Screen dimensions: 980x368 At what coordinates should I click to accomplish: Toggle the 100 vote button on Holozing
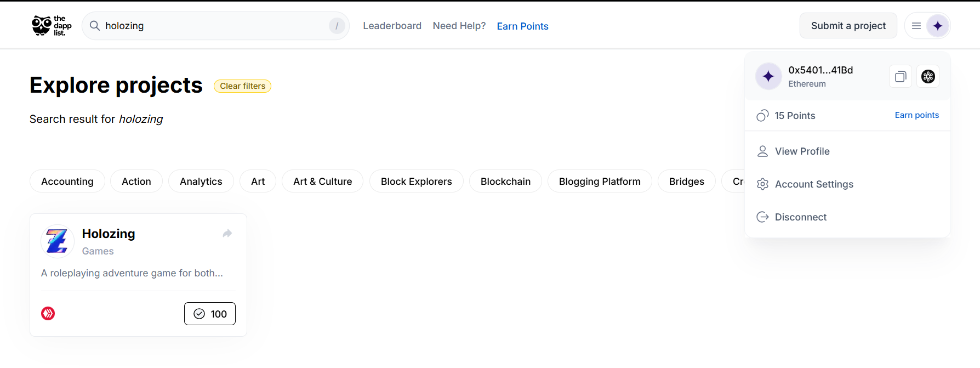pos(210,314)
